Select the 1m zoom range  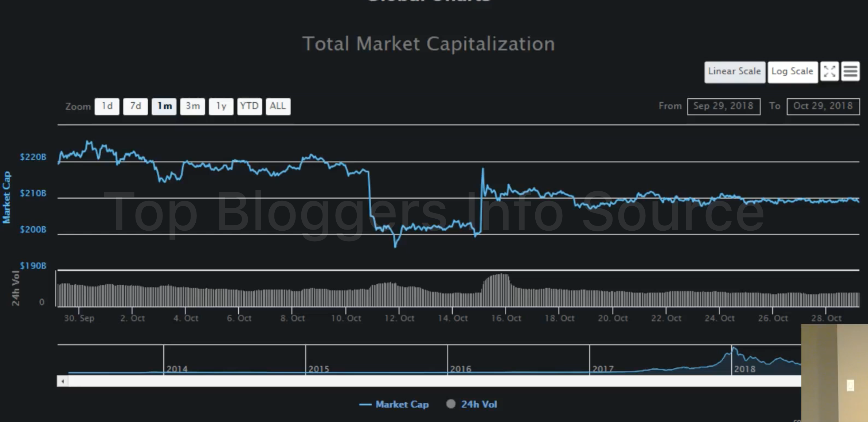[x=164, y=106]
